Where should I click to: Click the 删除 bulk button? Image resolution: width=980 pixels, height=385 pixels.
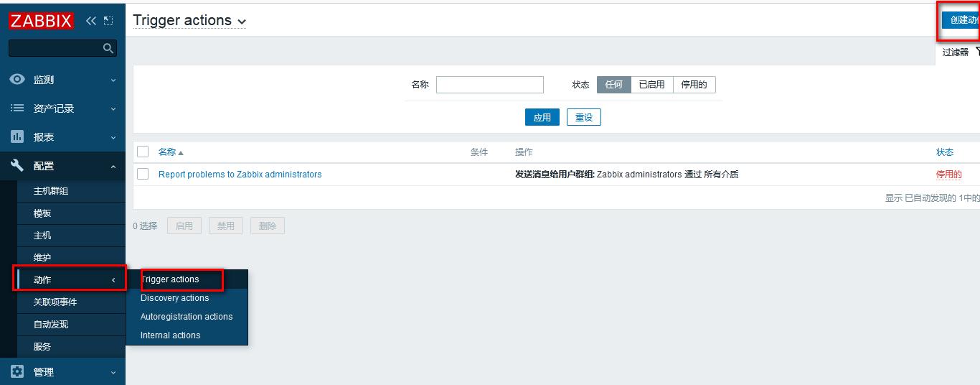268,226
